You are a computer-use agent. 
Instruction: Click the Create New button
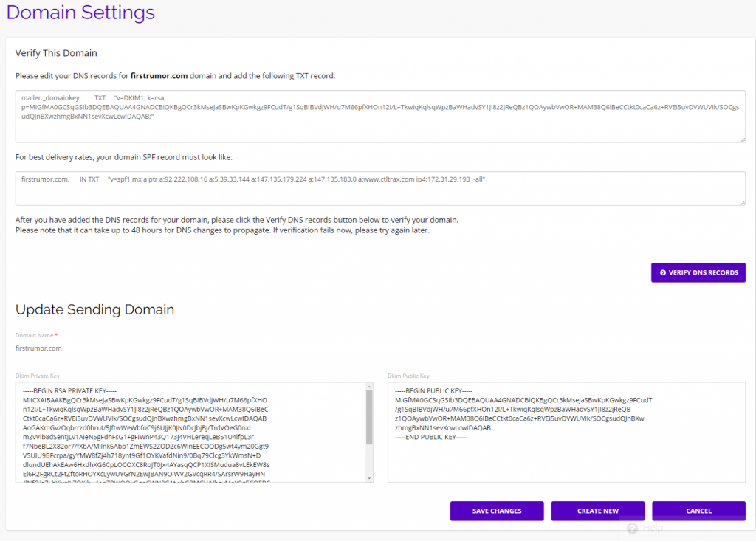(597, 511)
